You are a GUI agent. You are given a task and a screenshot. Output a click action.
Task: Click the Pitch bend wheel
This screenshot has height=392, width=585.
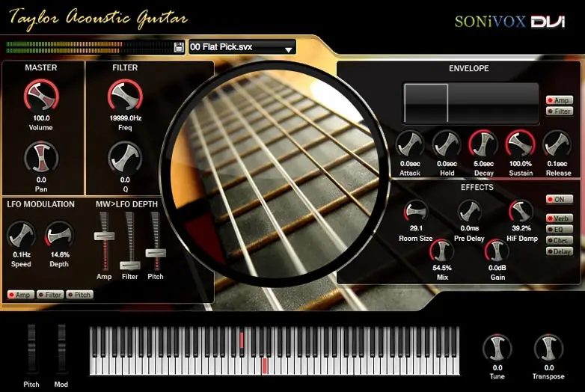(31, 349)
